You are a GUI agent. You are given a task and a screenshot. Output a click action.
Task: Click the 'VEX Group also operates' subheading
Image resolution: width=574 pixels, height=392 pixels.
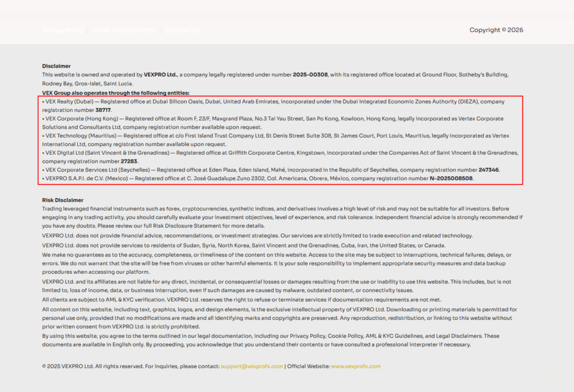click(x=115, y=93)
